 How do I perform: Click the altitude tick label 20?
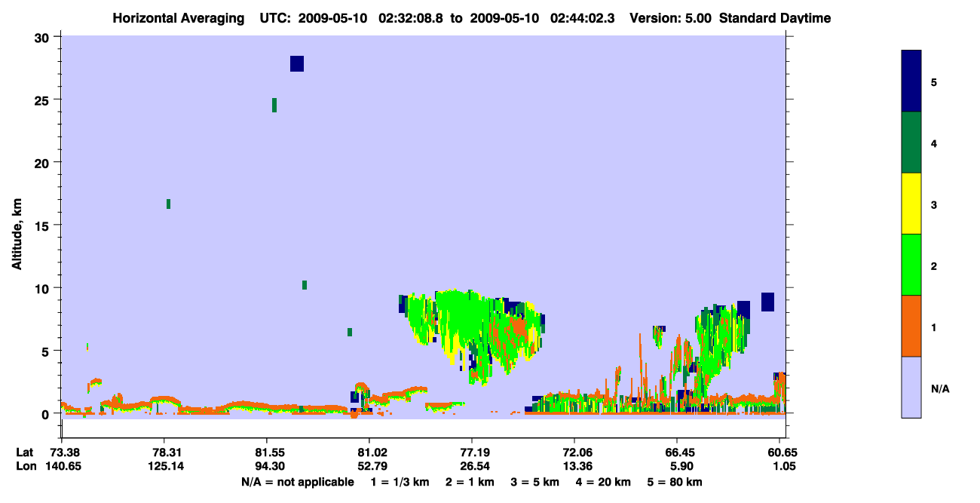(x=42, y=162)
